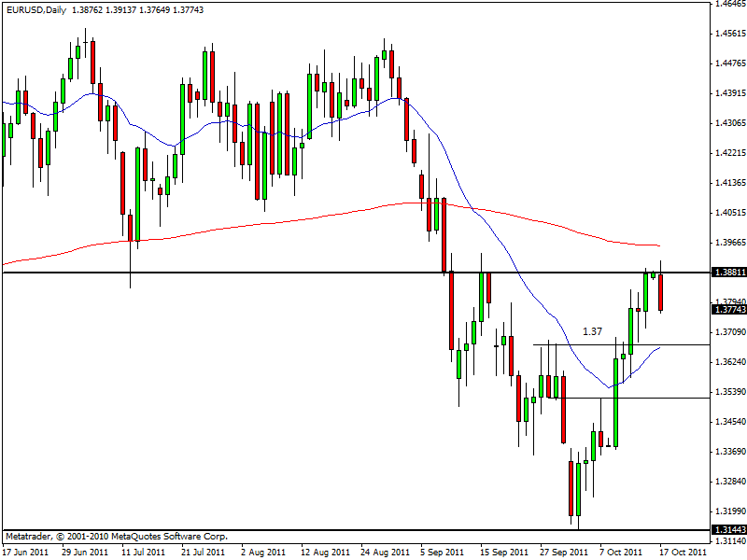This screenshot has height=560, width=747.
Task: Select the 27 Sep 2011 date label
Action: pyautogui.click(x=560, y=552)
